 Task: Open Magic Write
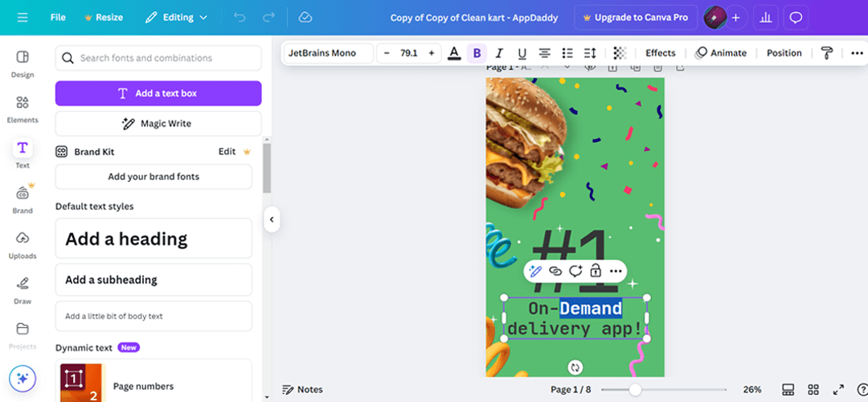tap(158, 124)
